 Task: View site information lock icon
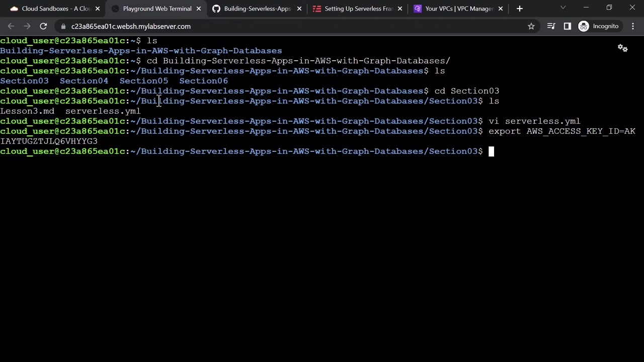click(63, 26)
